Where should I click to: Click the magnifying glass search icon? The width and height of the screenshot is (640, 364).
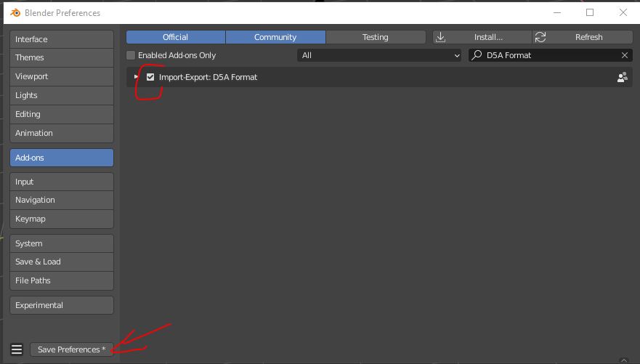[x=477, y=55]
